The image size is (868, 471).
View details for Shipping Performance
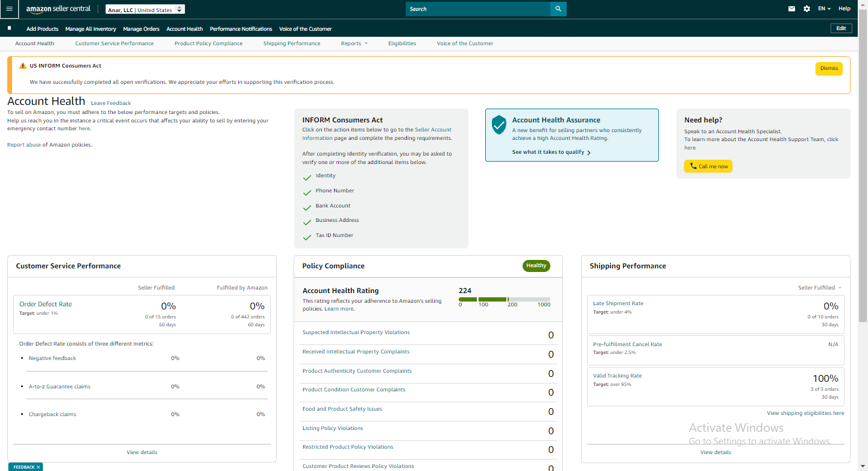(715, 452)
